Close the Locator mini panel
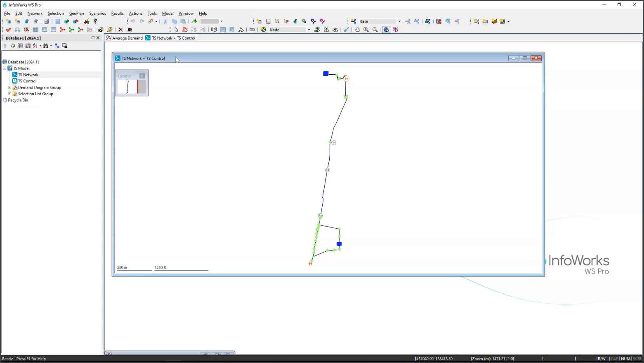 click(142, 76)
